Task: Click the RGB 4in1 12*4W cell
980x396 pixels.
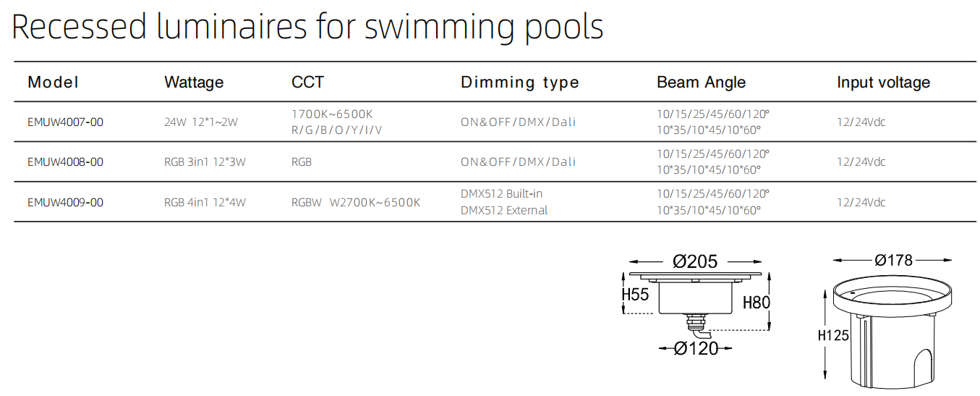Action: [205, 203]
